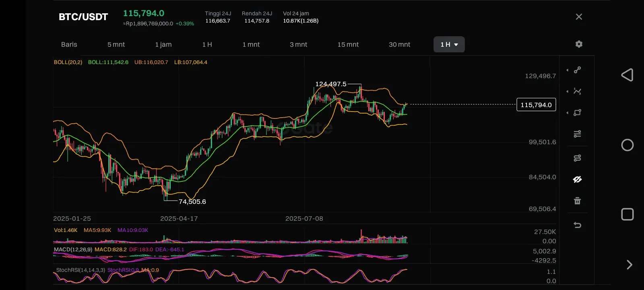Viewport: 644px width, 290px height.
Task: Click the UB:116,020.7 upper band value
Action: coord(151,62)
